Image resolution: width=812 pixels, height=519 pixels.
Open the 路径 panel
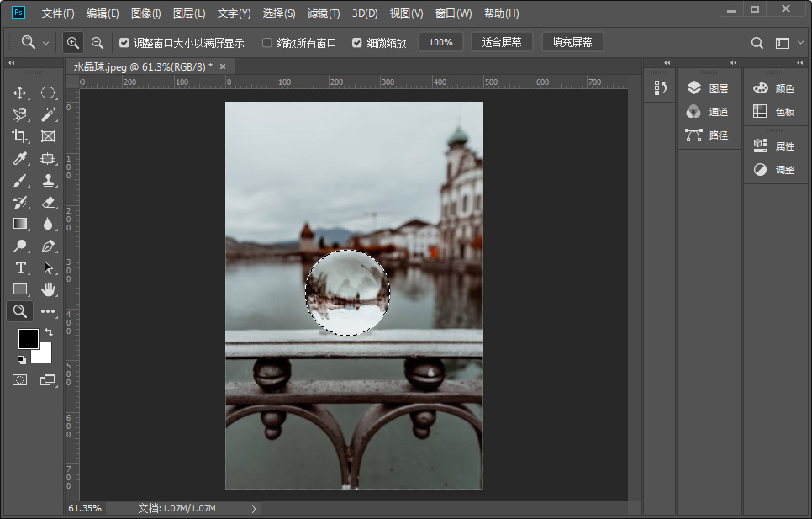click(x=708, y=135)
